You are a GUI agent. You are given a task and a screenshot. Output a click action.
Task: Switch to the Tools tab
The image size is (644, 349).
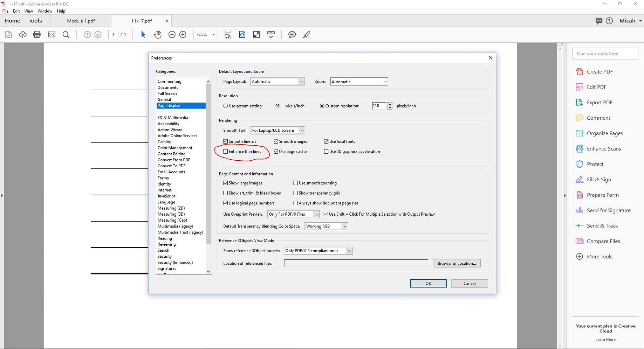pyautogui.click(x=35, y=21)
